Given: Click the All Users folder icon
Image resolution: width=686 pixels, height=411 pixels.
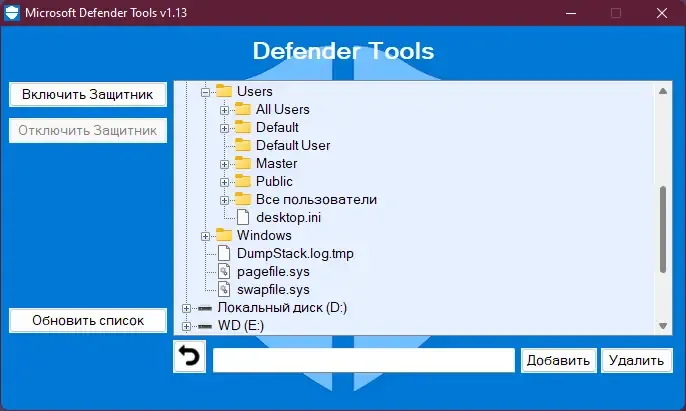Looking at the screenshot, I should point(243,109).
